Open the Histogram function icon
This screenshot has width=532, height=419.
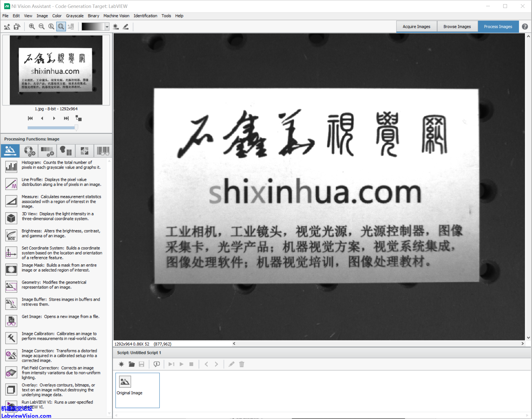(11, 166)
